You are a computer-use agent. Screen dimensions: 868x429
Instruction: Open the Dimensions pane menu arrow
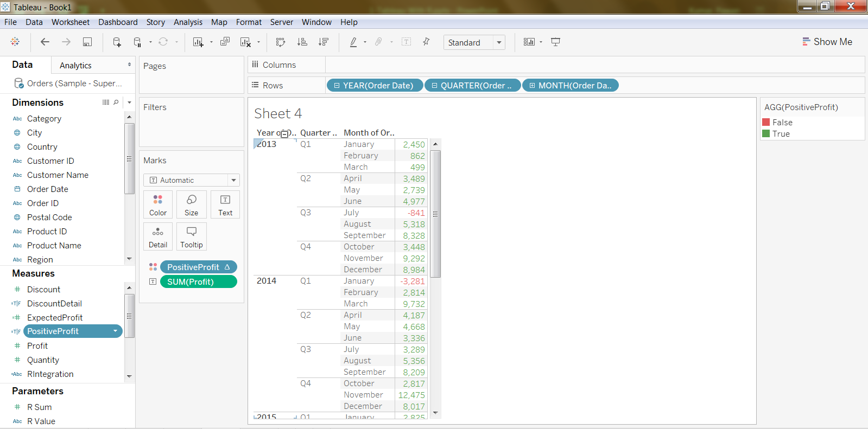[129, 102]
